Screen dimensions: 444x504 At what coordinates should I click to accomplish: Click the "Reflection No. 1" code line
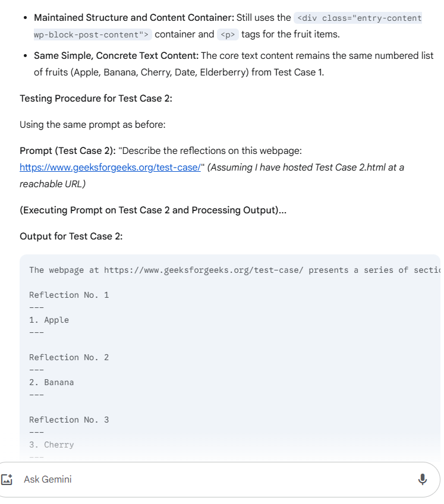point(69,295)
